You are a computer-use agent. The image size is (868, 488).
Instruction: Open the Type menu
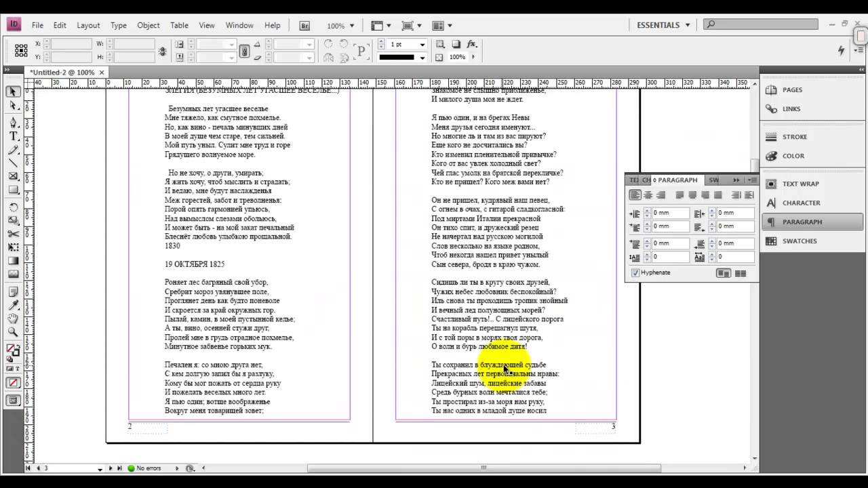coord(119,25)
